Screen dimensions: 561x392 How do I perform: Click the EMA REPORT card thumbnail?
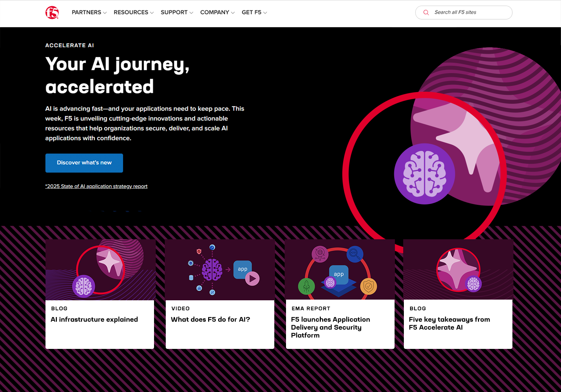340,270
